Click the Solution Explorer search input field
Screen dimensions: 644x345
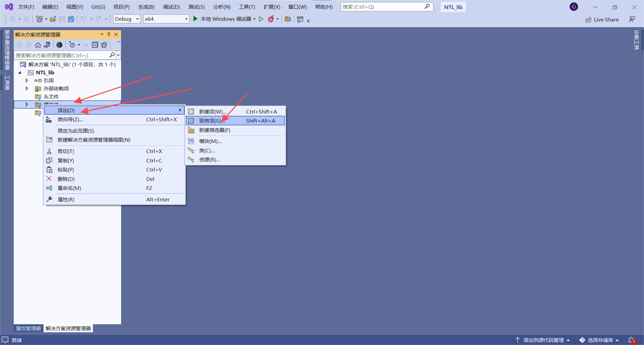point(62,55)
